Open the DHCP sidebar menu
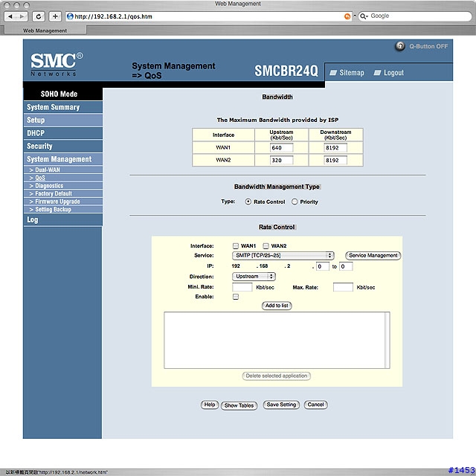 (x=62, y=133)
